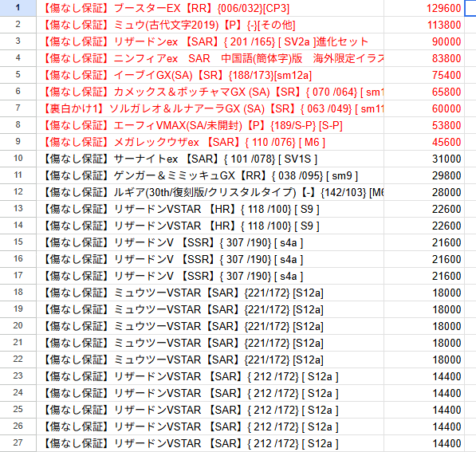Click ミュウツーVSTAR cell in row 21
Viewport: 476px width, 452px height.
(210, 343)
